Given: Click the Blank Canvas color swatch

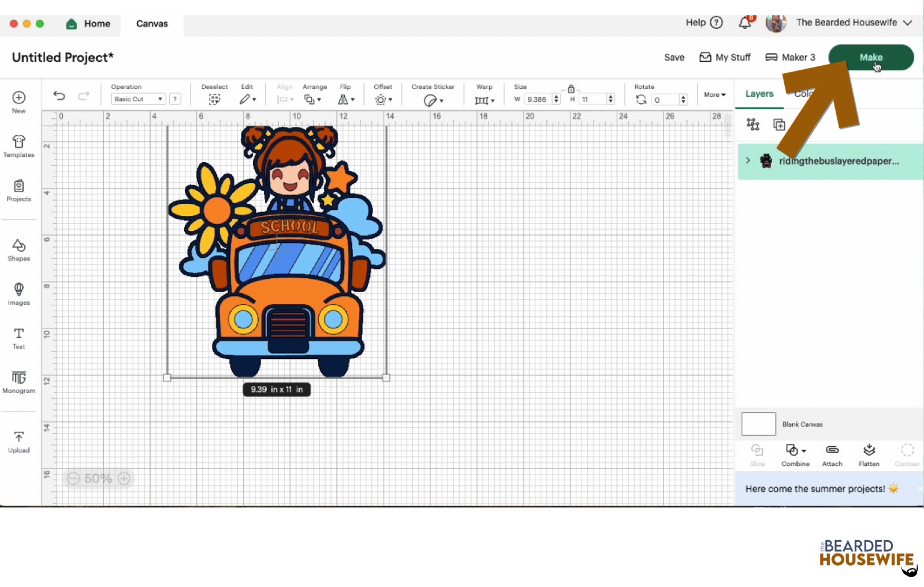Looking at the screenshot, I should tap(758, 424).
